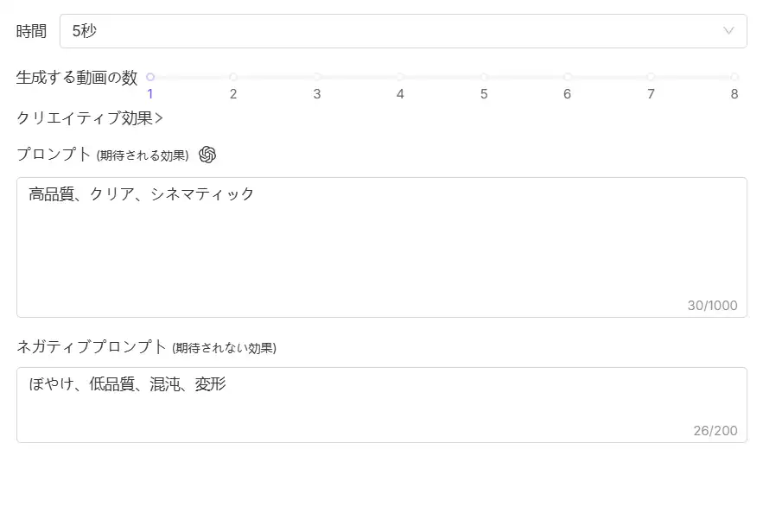Click the 26/200 character counter
The width and height of the screenshot is (763, 532).
pyautogui.click(x=715, y=430)
